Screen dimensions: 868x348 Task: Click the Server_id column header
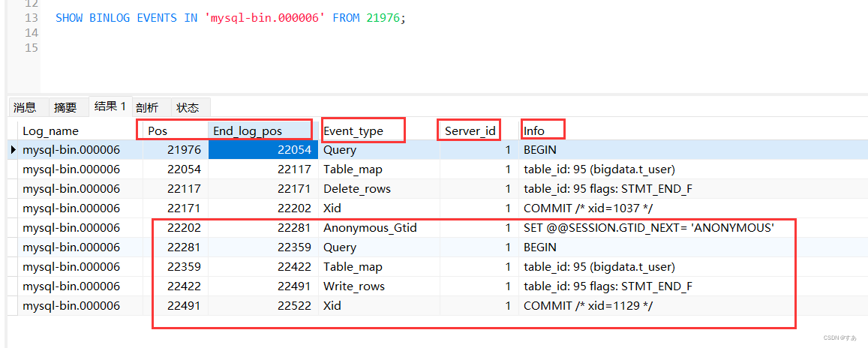(x=479, y=130)
